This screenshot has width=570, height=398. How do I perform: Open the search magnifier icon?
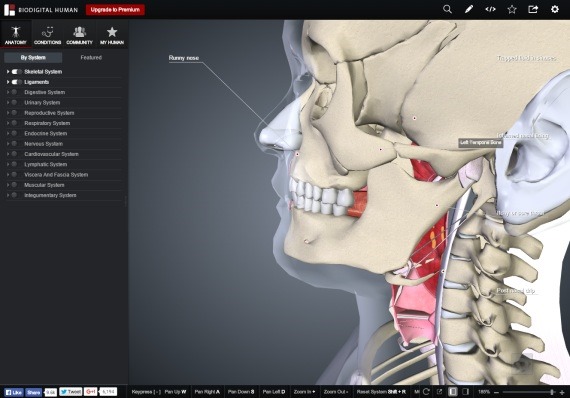click(x=447, y=9)
